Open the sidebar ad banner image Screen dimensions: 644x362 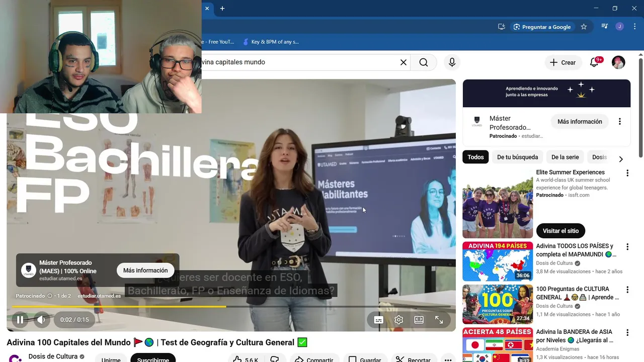point(546,94)
